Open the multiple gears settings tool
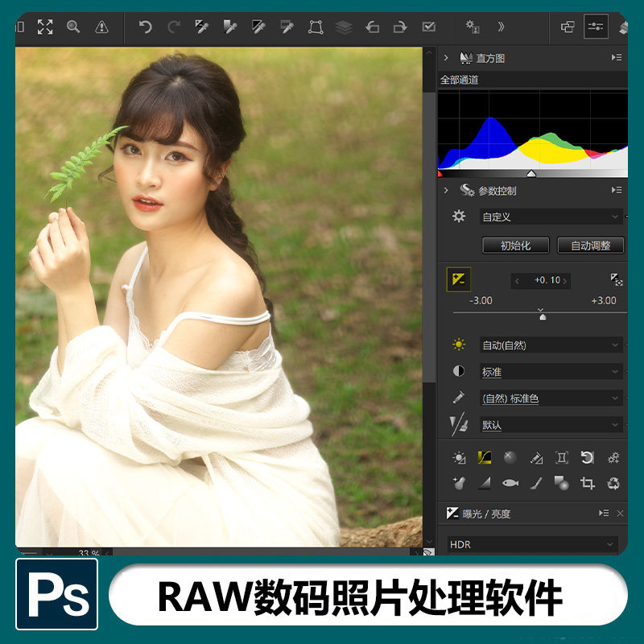644x644 pixels. [613, 457]
